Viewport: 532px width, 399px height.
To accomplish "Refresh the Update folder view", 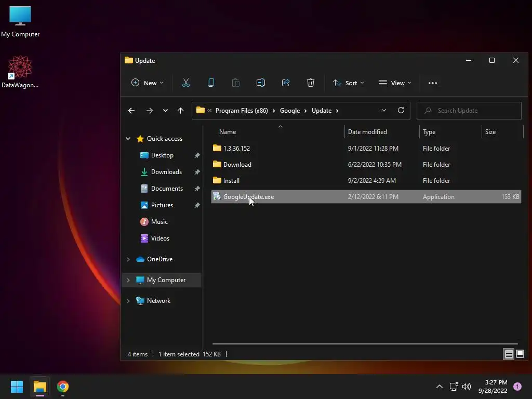I will 401,110.
